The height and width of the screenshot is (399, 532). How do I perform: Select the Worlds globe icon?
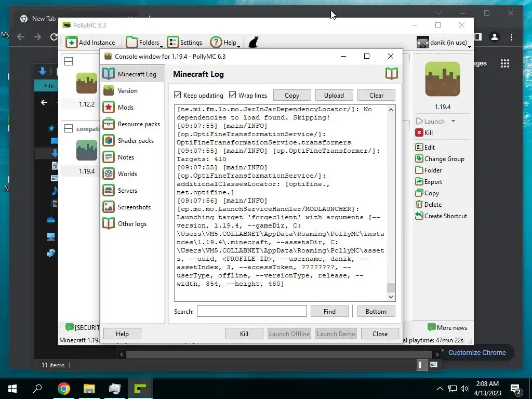109,174
